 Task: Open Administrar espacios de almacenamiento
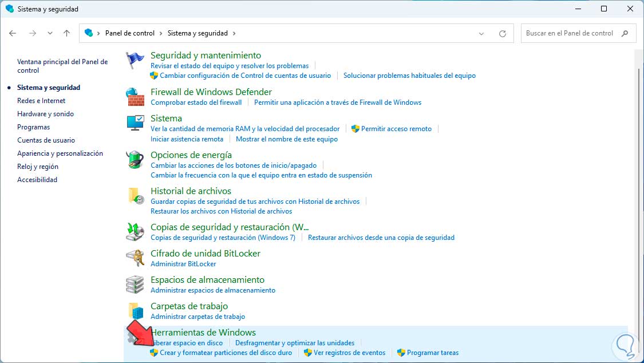[213, 290]
